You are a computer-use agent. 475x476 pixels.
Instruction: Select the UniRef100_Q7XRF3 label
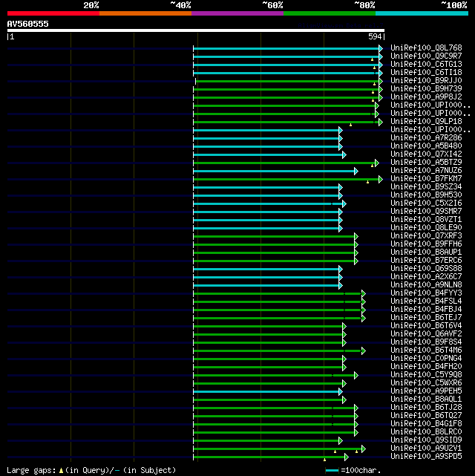[x=426, y=236]
